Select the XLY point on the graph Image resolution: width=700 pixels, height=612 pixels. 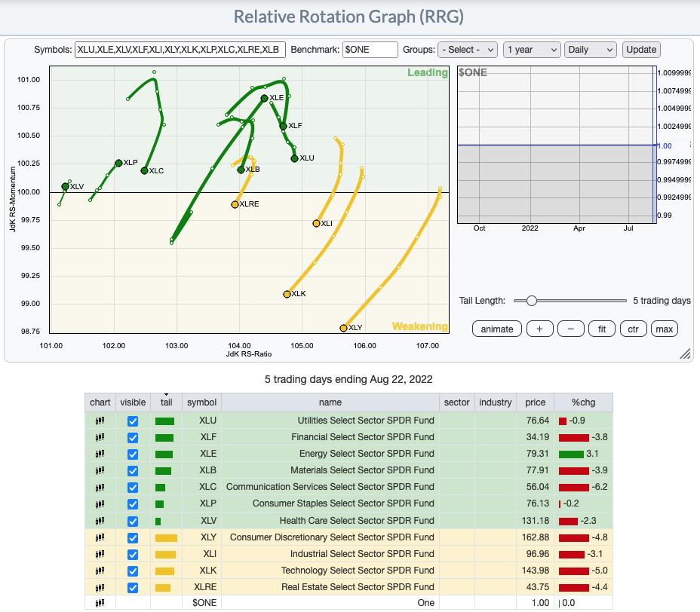[343, 329]
